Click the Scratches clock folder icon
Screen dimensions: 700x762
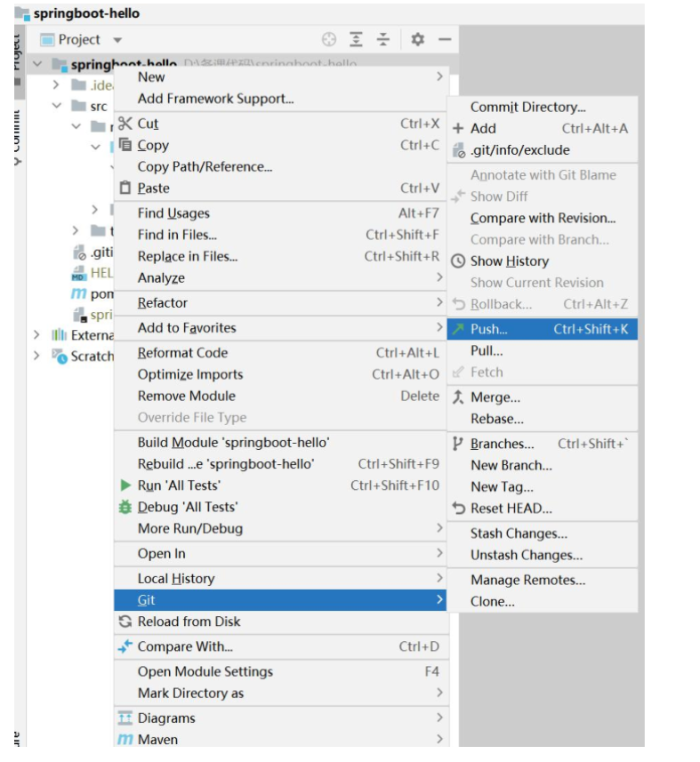click(60, 357)
